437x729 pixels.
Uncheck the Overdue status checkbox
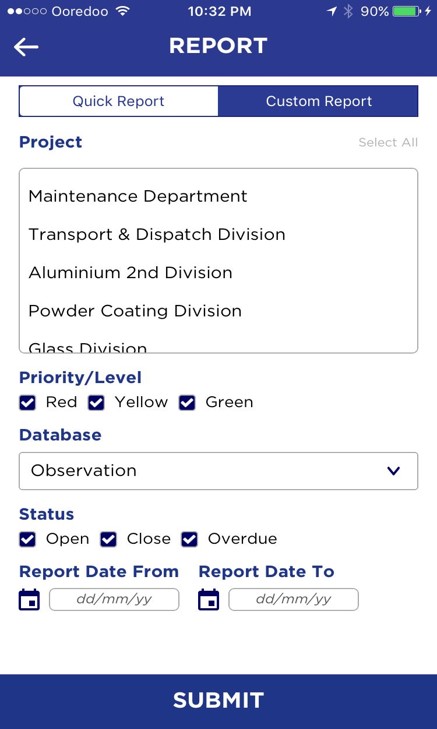(x=189, y=539)
